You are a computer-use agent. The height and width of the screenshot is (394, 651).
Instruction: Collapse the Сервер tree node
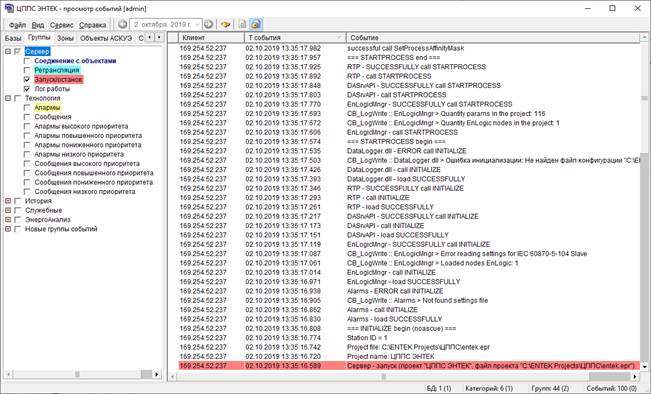click(8, 51)
